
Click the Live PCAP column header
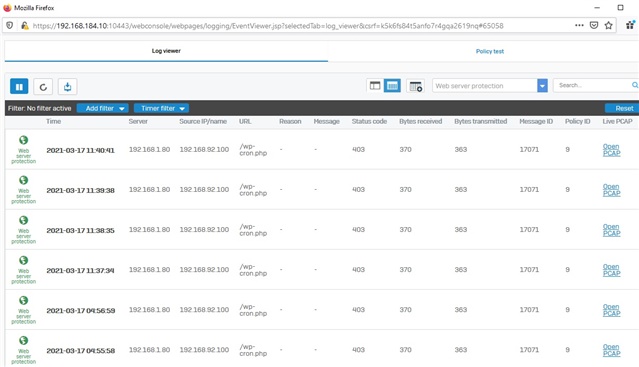(x=617, y=121)
